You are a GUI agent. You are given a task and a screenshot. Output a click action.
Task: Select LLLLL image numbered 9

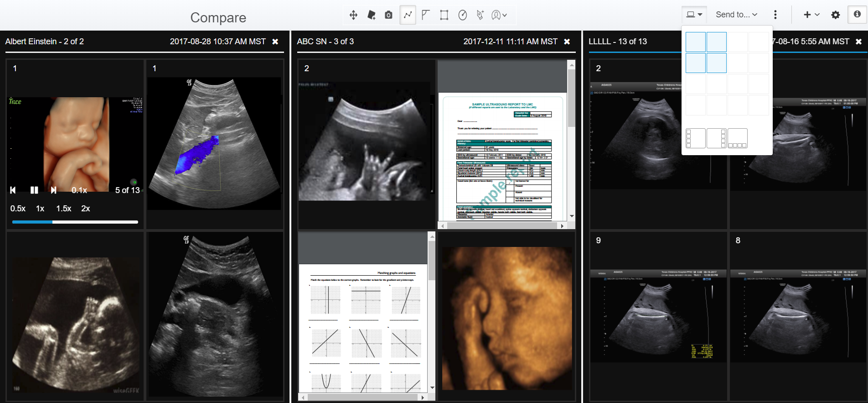point(659,316)
